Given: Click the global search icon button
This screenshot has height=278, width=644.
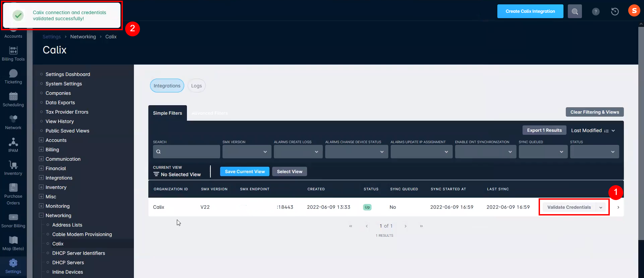Looking at the screenshot, I should (x=575, y=11).
